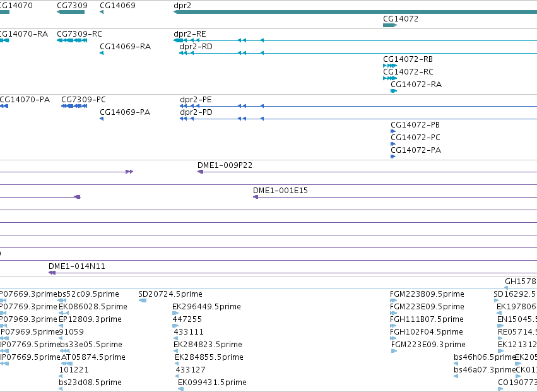This screenshot has width=537, height=392.
Task: Select the CG14072-RB transcript exon glyph
Action: (390, 66)
